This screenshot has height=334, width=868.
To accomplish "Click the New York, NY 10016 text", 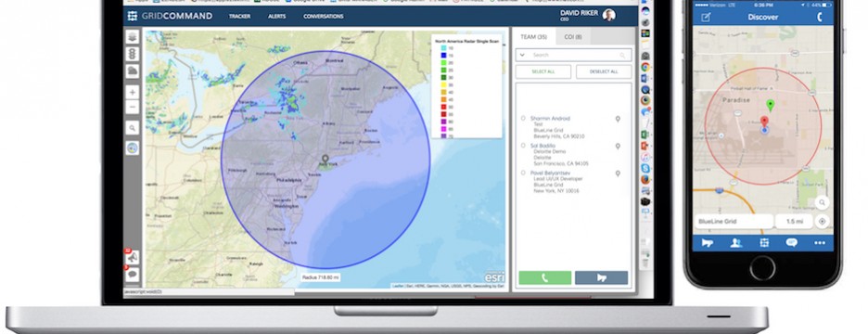I will tap(555, 191).
